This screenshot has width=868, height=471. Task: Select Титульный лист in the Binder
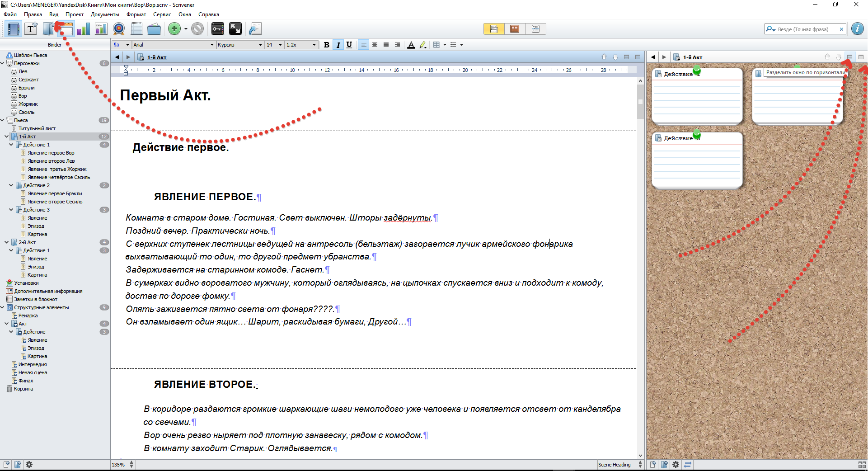point(37,128)
